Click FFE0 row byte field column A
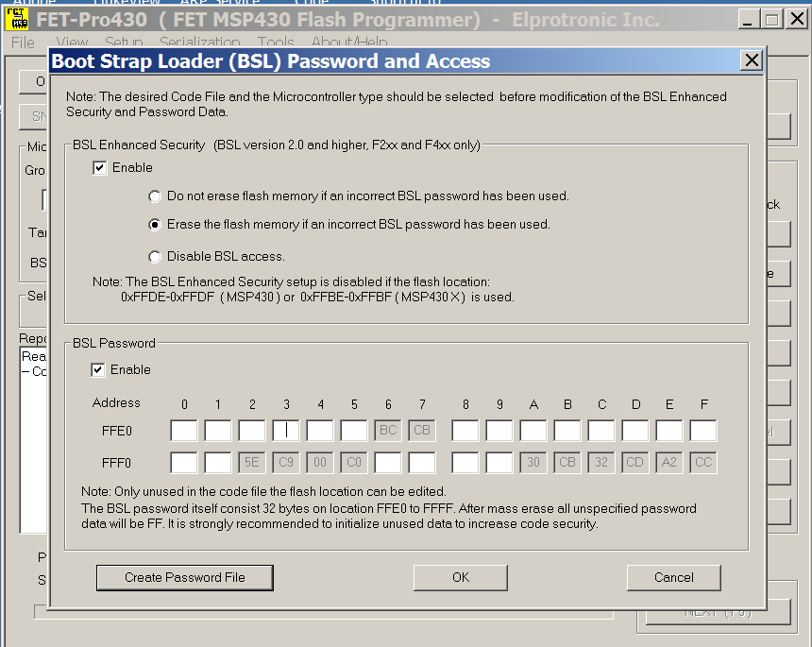The image size is (812, 647). pos(533,431)
